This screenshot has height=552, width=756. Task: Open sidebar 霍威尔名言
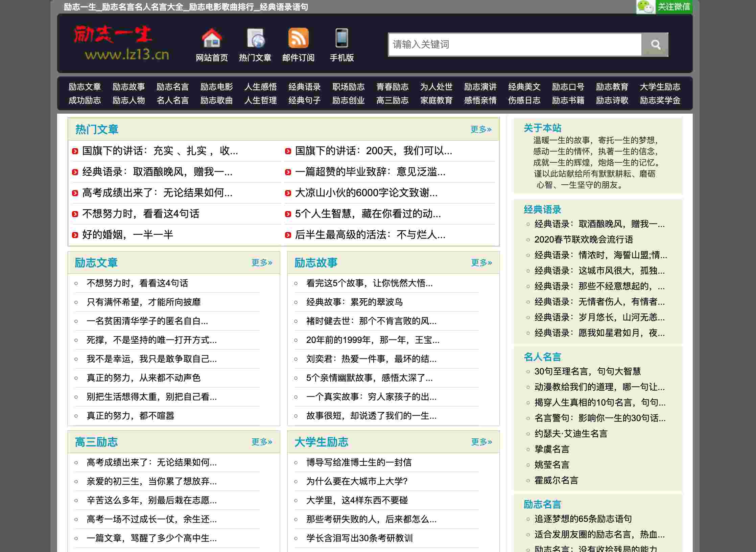[x=556, y=480]
